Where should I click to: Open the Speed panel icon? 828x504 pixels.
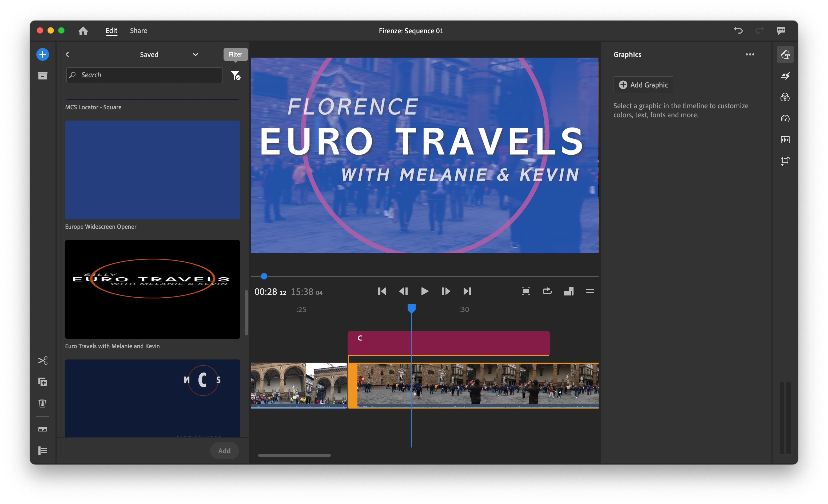(x=785, y=119)
